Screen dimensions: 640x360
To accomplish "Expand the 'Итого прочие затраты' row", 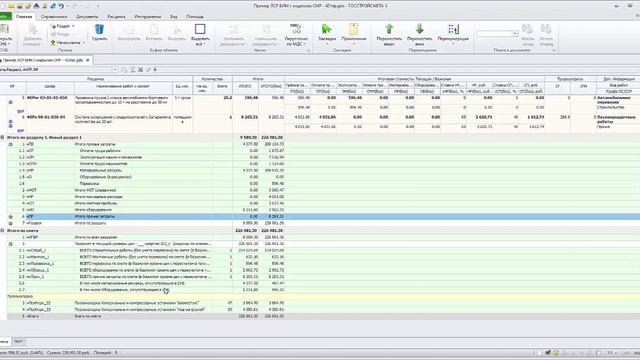I will 11,217.
